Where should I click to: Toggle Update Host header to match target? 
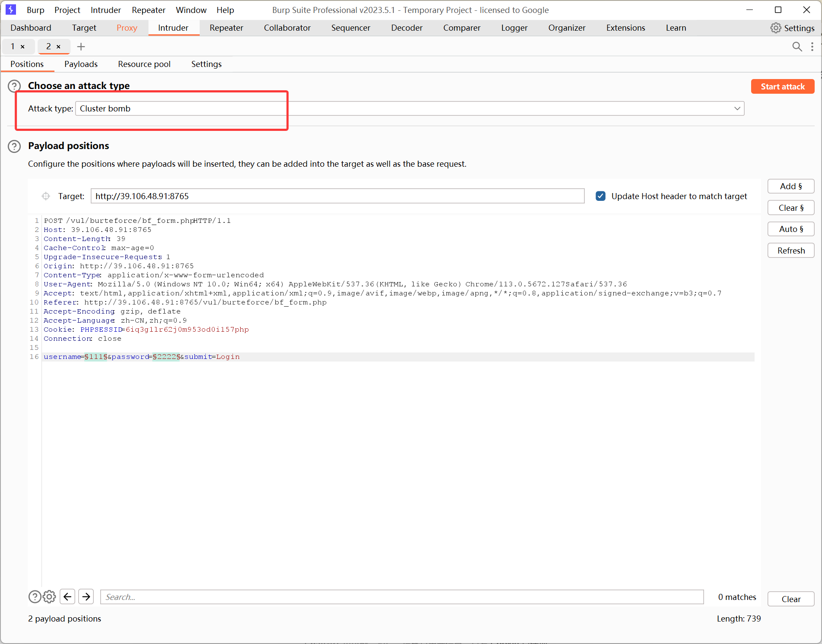(601, 196)
